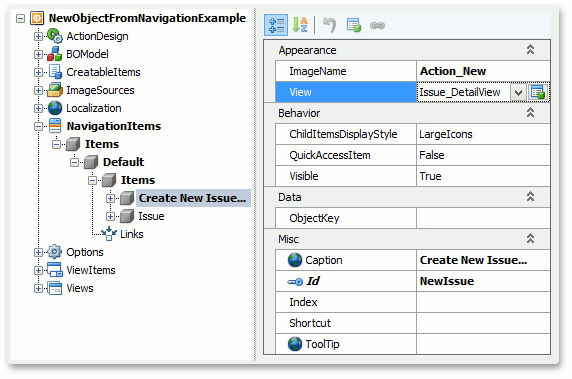The height and width of the screenshot is (379, 572).
Task: Click the root model orange icon
Action: (x=37, y=18)
